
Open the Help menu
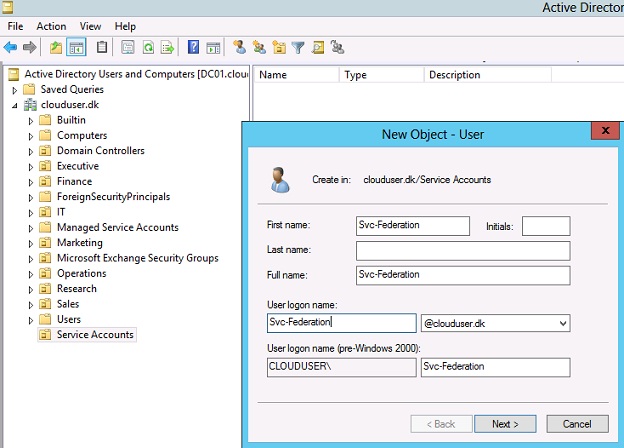(125, 26)
